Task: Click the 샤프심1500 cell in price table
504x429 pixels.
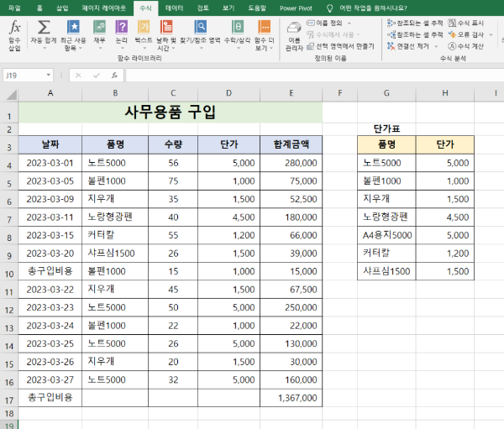Action: pyautogui.click(x=386, y=271)
